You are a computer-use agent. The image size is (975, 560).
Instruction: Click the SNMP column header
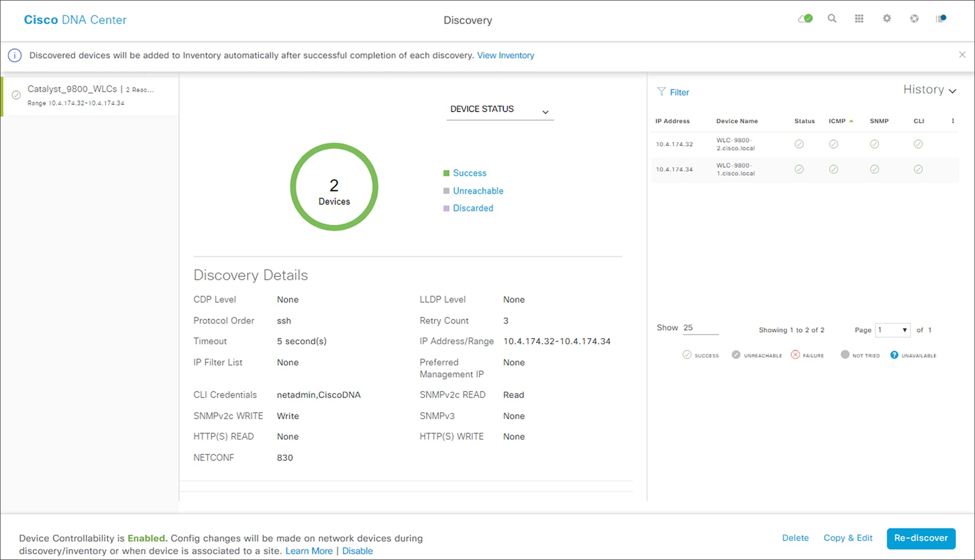click(x=879, y=121)
